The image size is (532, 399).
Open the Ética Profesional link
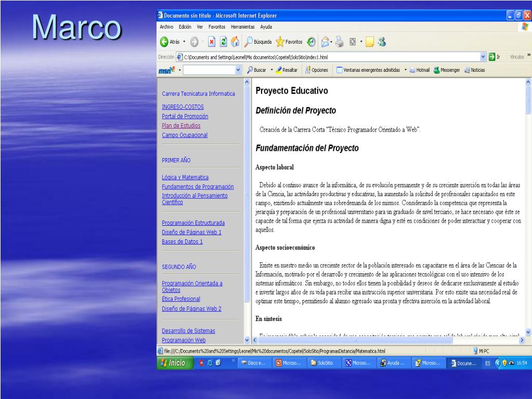point(181,299)
